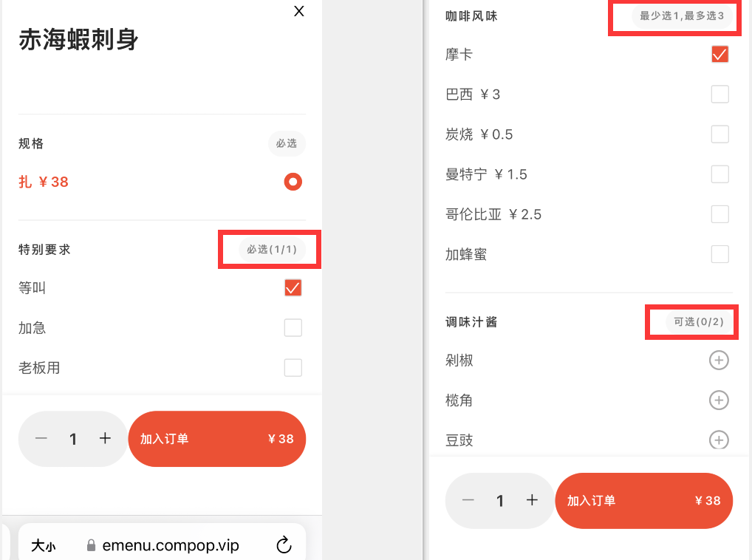752x560 pixels.
Task: Add 榄角 sauce with plus icon
Action: click(719, 400)
